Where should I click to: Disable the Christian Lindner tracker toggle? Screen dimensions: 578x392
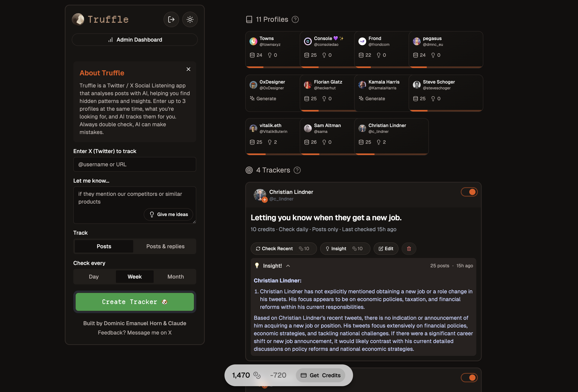click(x=469, y=192)
